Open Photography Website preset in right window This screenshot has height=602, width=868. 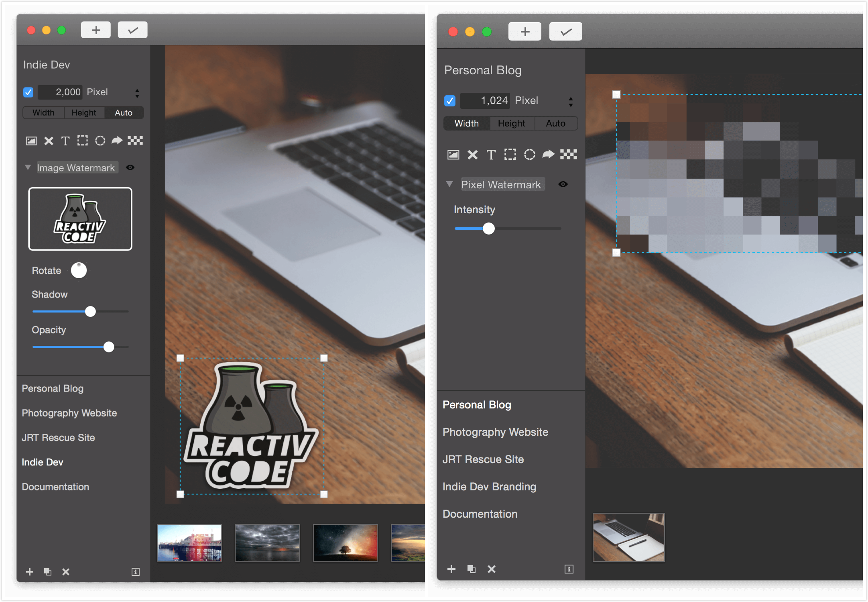point(495,432)
